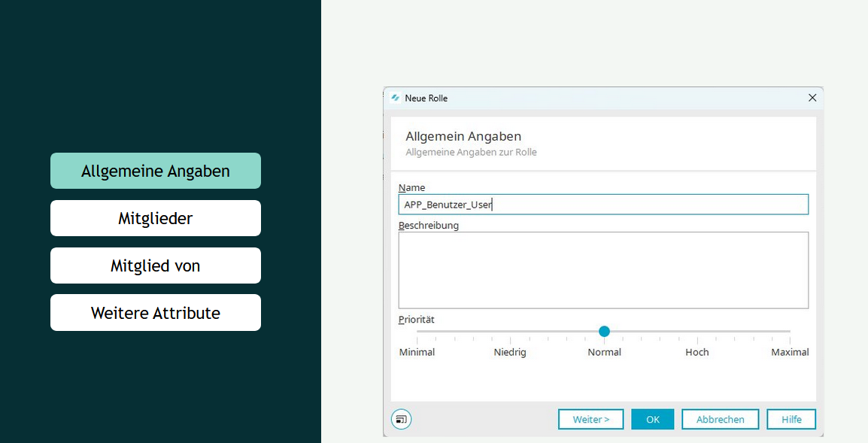Open help via the Hilfe button
Viewport: 868px width, 443px height.
(x=791, y=419)
